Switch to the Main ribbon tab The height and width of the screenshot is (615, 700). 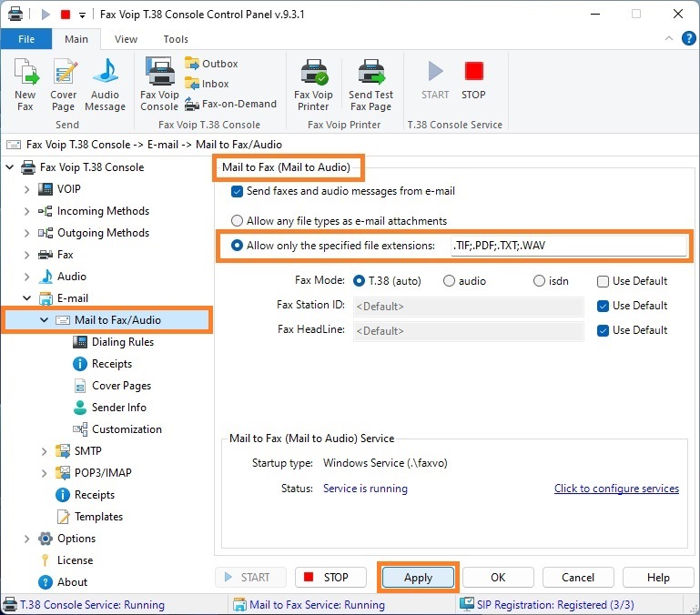[76, 39]
